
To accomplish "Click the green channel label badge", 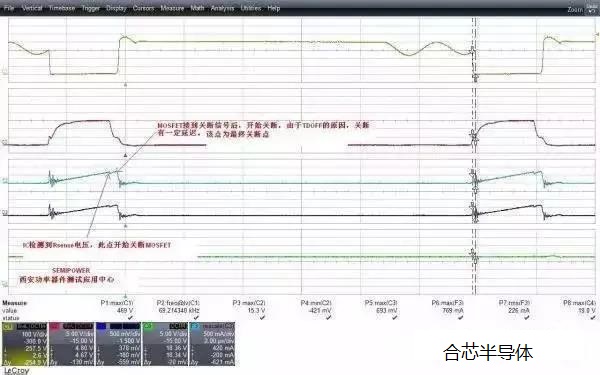I will tap(148, 326).
